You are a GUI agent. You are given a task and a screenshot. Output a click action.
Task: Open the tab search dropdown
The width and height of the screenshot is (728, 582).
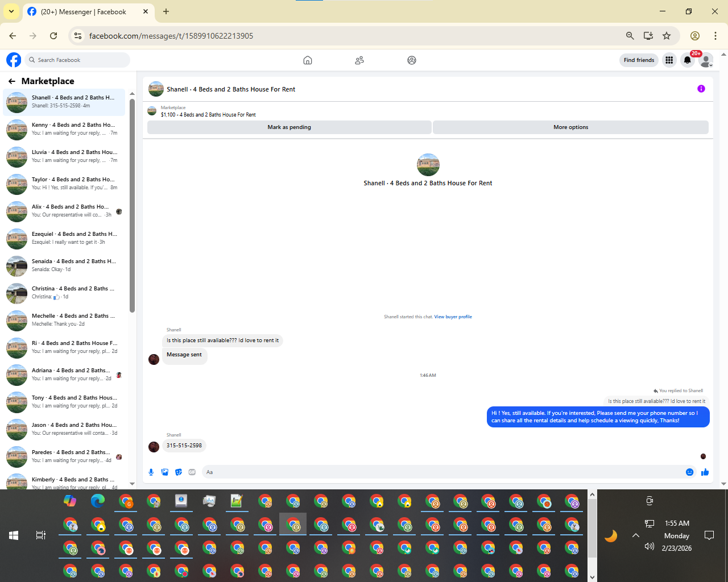[11, 11]
